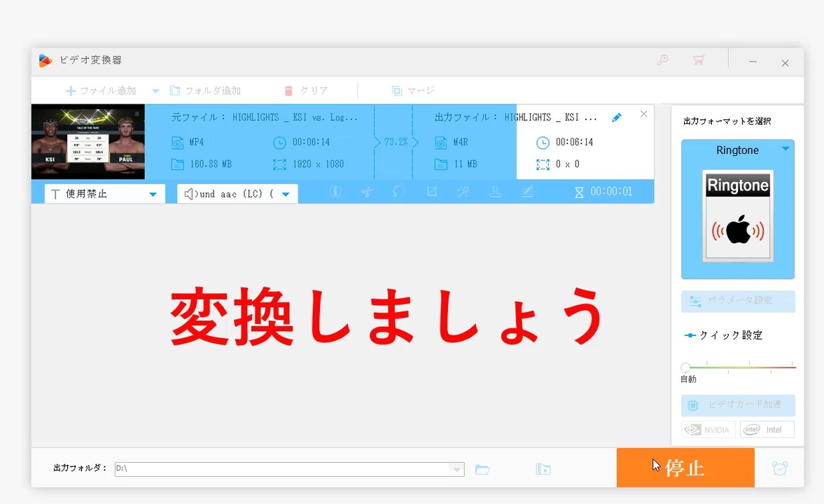The width and height of the screenshot is (824, 504).
Task: Click the マージ merge button
Action: (x=413, y=91)
